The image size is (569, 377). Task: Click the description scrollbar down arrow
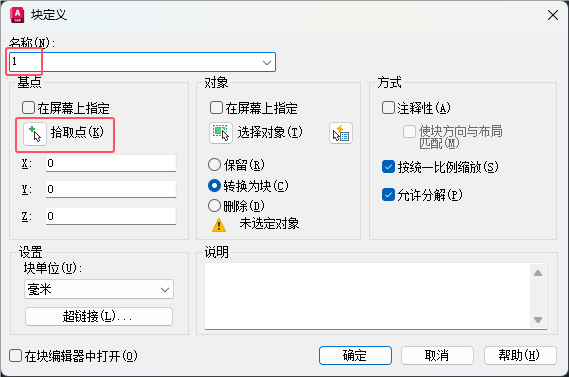point(538,320)
